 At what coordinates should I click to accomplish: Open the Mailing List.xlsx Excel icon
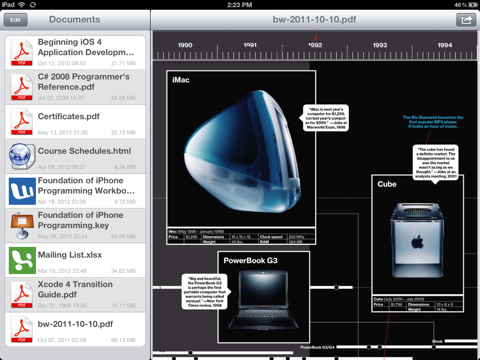tap(22, 260)
